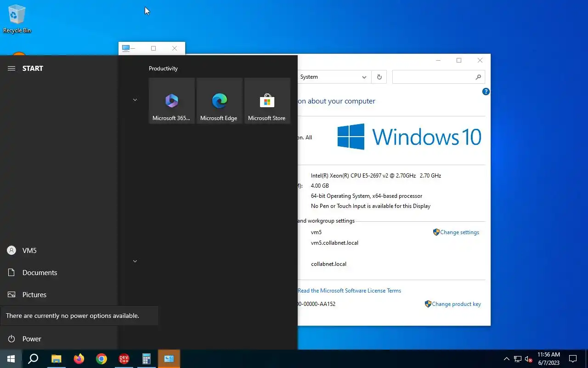Open Microsoft 365 tile in Start menu
This screenshot has height=368, width=588.
point(172,101)
